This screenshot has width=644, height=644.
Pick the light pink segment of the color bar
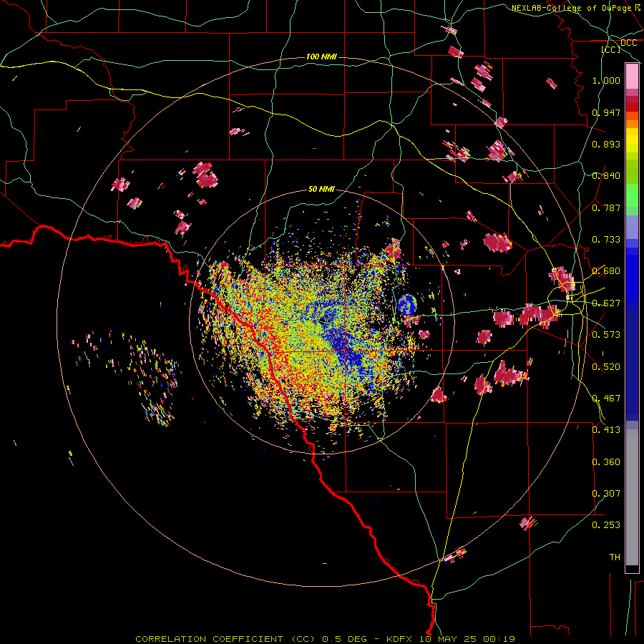632,77
